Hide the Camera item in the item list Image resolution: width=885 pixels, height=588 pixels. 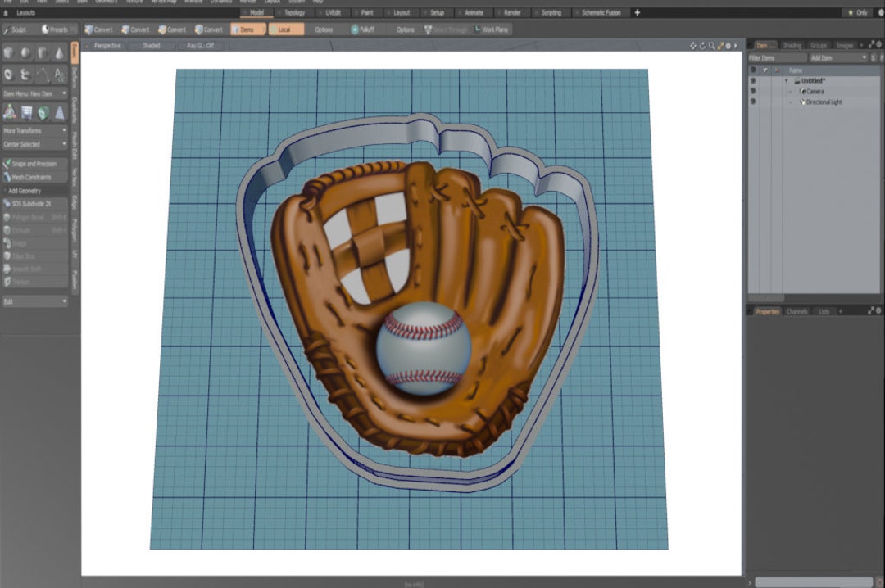pyautogui.click(x=753, y=91)
